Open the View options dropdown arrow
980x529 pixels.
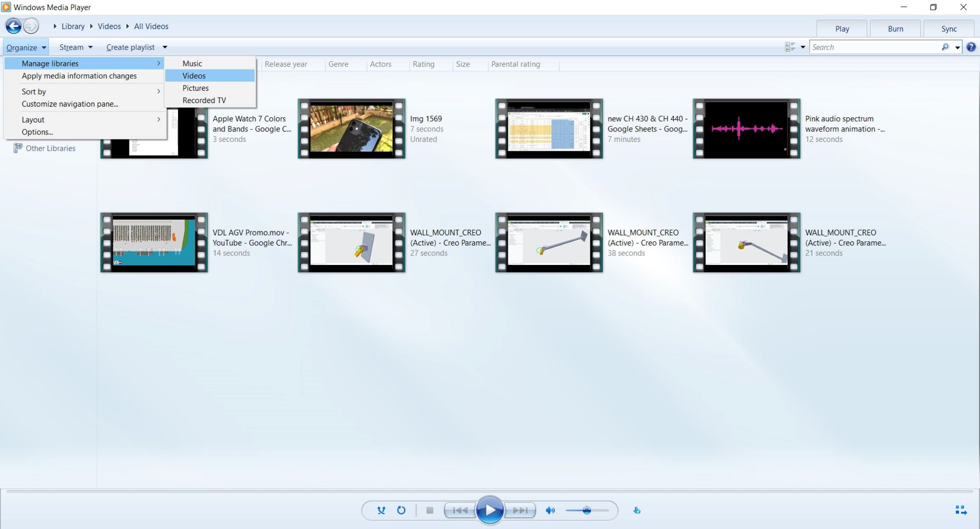(x=803, y=47)
